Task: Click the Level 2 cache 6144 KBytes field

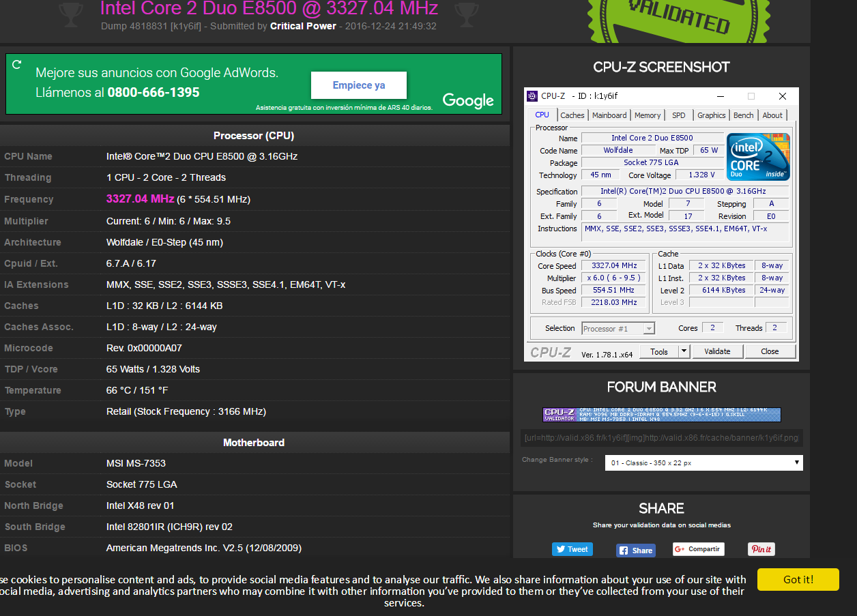Action: [722, 290]
